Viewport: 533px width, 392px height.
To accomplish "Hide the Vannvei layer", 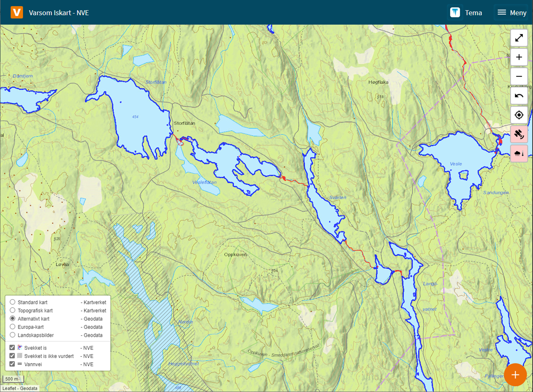I will tap(12, 364).
